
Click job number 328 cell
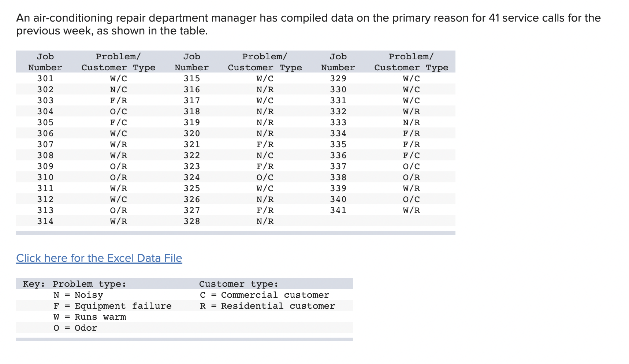(192, 221)
